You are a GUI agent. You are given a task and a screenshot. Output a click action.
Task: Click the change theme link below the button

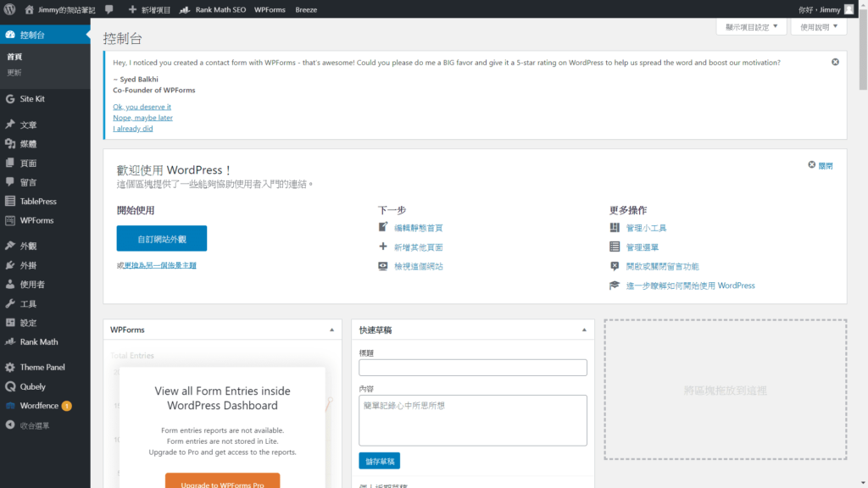tap(160, 265)
